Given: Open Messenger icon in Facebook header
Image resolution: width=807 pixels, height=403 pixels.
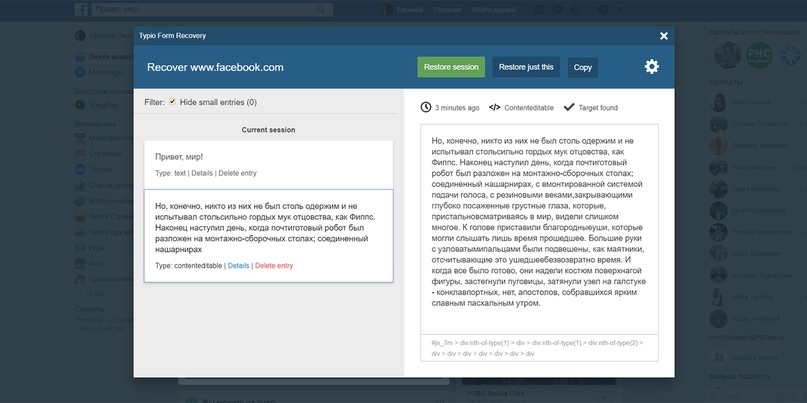Looking at the screenshot, I should [557, 10].
